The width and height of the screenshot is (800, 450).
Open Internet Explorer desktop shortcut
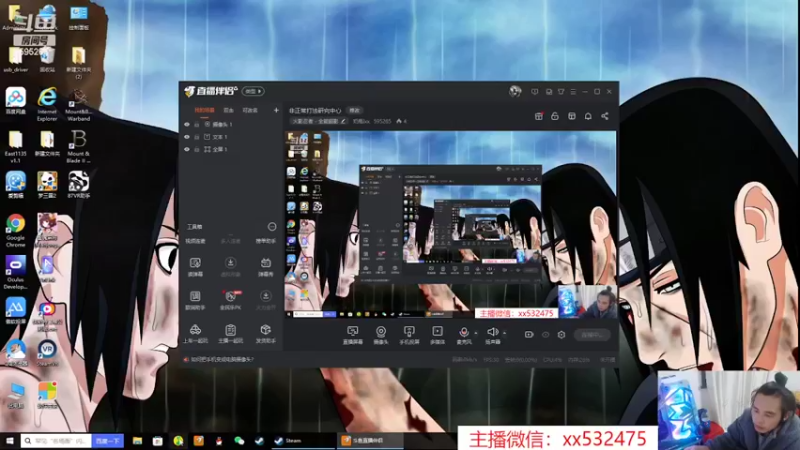tap(47, 104)
